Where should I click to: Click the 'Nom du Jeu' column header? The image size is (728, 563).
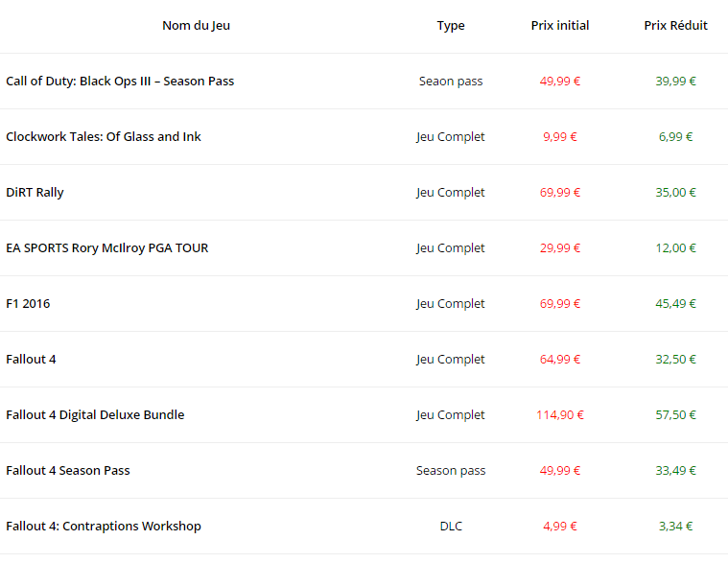(x=196, y=26)
